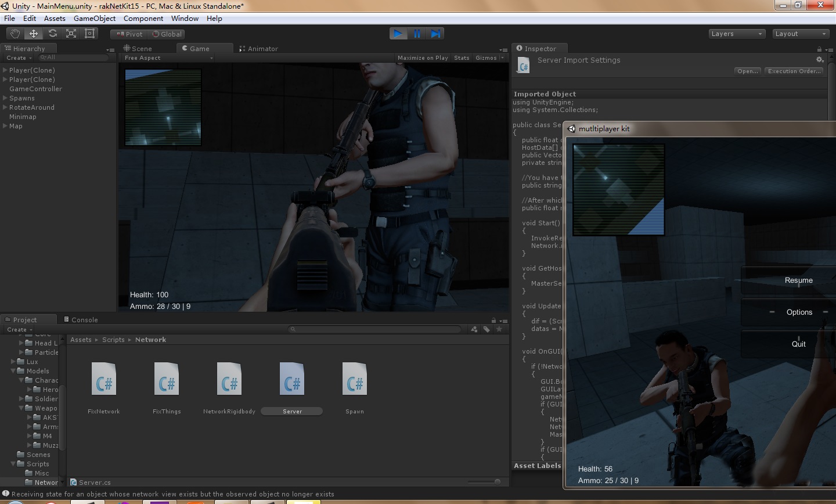Toggle Maximize on Play

pos(423,58)
